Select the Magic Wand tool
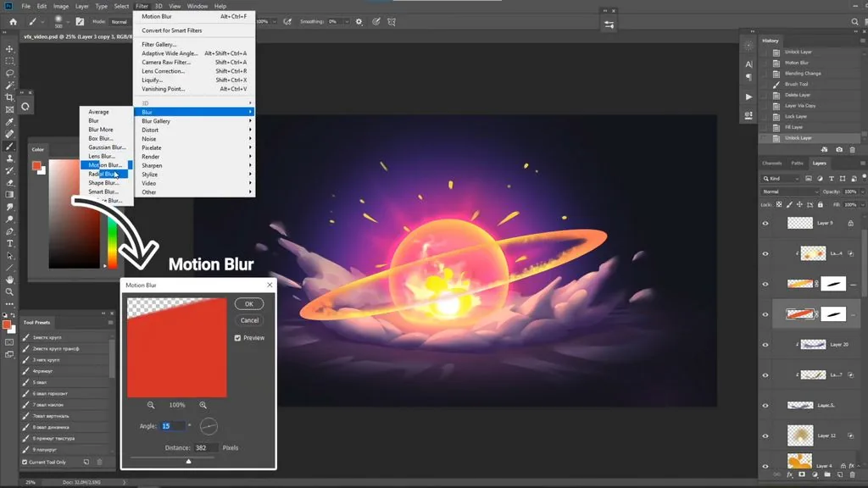Screen dimensions: 868x488 (x=9, y=86)
